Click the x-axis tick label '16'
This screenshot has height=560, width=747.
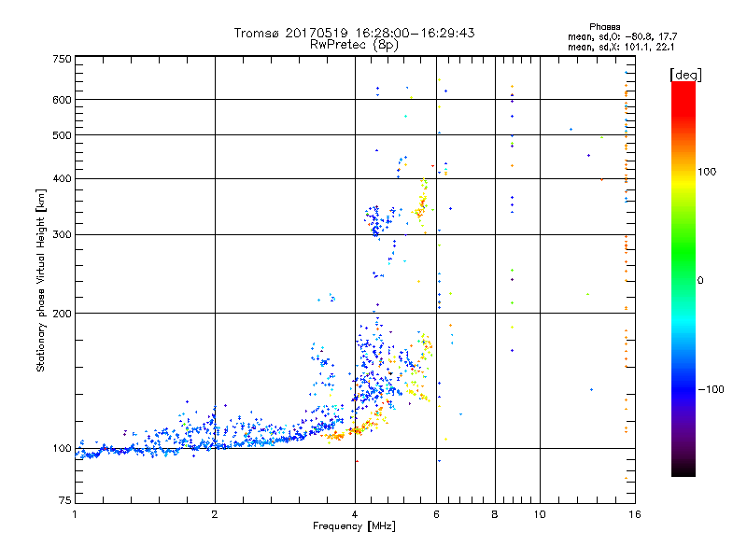pyautogui.click(x=635, y=514)
